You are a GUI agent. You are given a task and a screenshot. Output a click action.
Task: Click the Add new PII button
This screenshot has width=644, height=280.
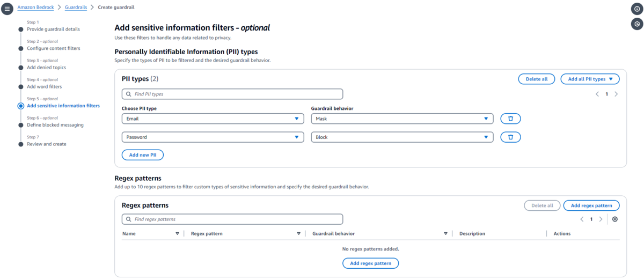coord(142,155)
